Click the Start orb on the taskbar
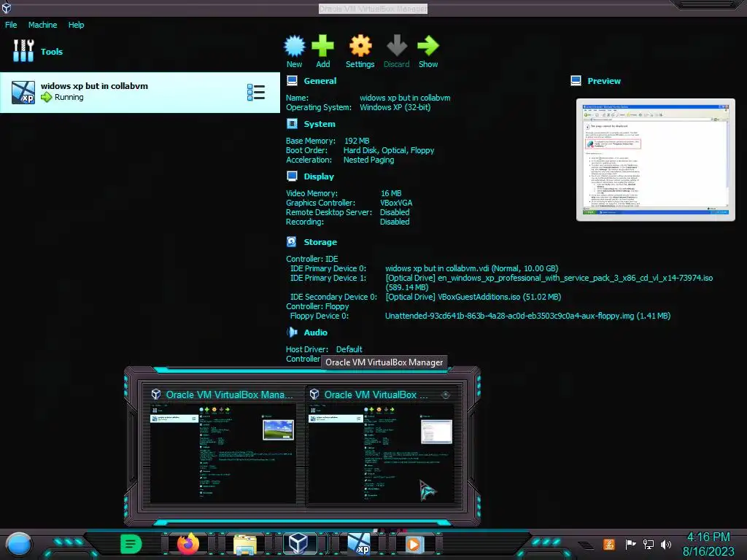Viewport: 747px width, 560px height. coord(18,545)
